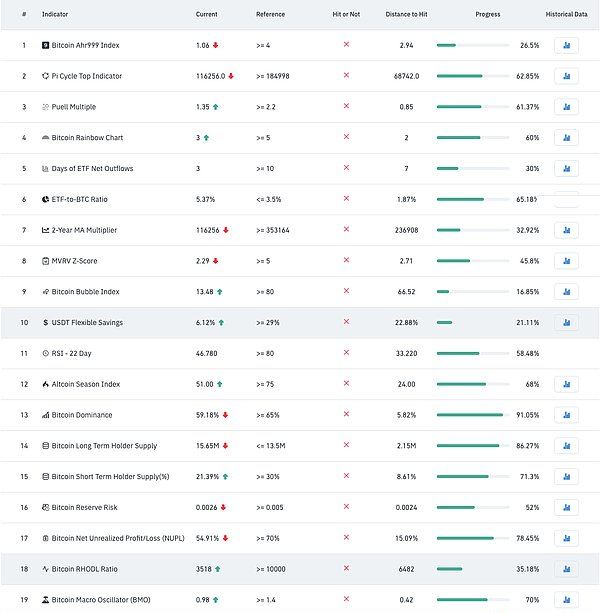
Task: Show historical data for Bitcoin Reserve Risk
Action: (x=566, y=507)
